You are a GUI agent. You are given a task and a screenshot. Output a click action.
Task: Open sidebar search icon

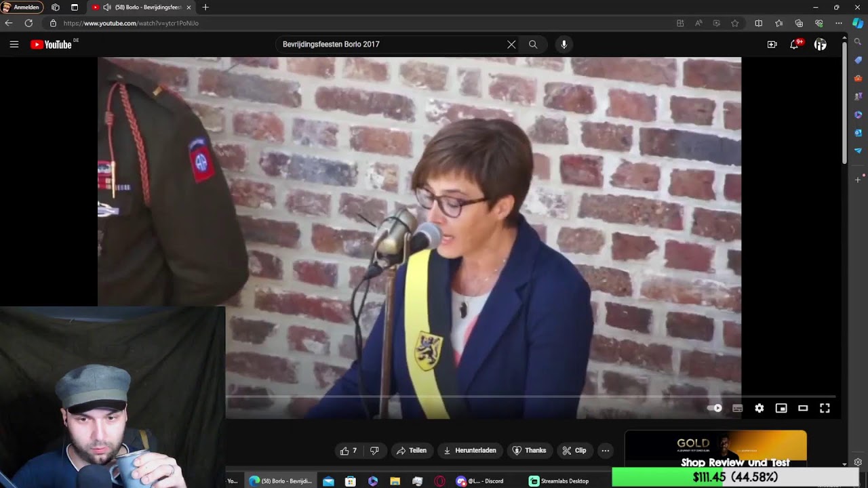tap(858, 42)
